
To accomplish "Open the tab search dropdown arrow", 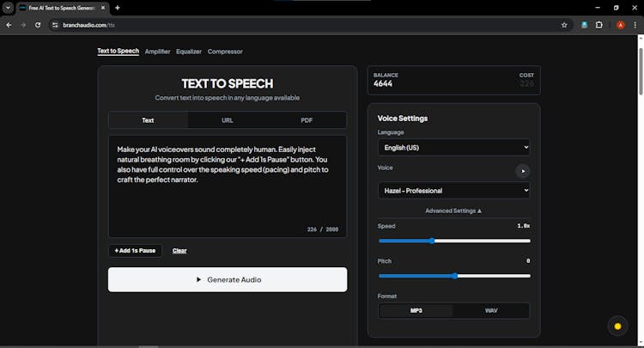I will tap(8, 8).
